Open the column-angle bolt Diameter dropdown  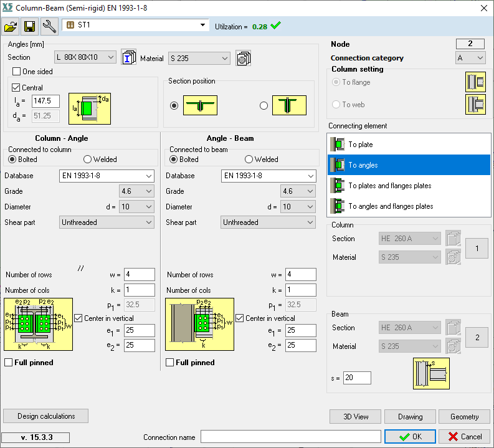(136, 207)
